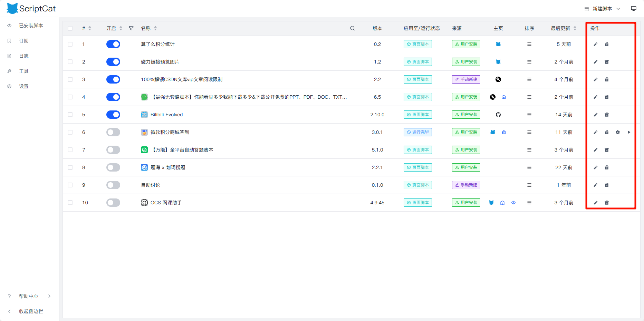644x321 pixels.
Task: Enable the OCS 网课助手 script toggle
Action: 113,203
